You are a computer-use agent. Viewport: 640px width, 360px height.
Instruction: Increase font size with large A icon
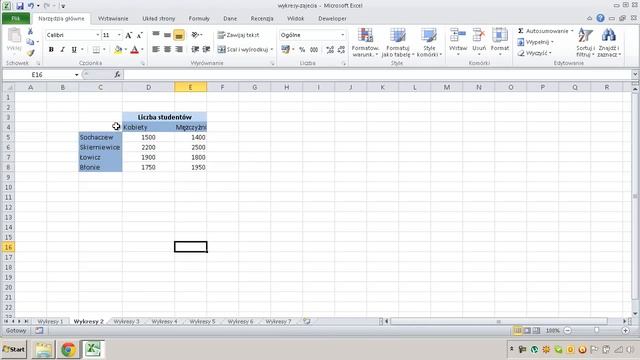point(129,35)
